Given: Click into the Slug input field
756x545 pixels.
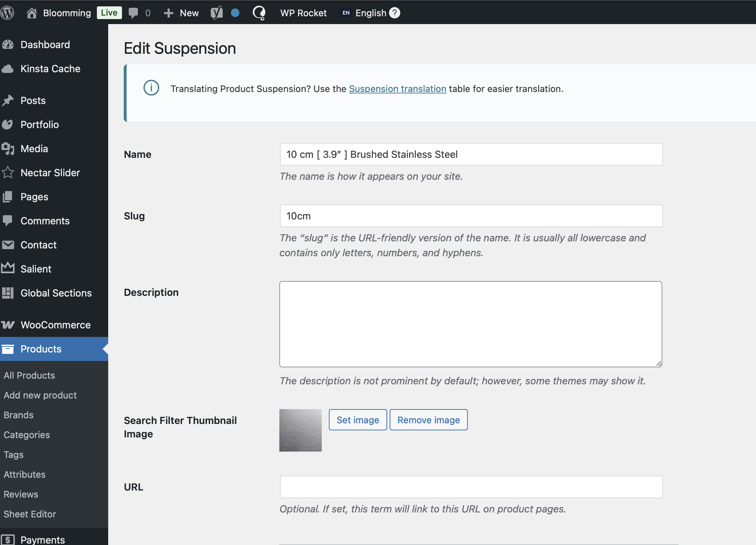Looking at the screenshot, I should pyautogui.click(x=471, y=216).
